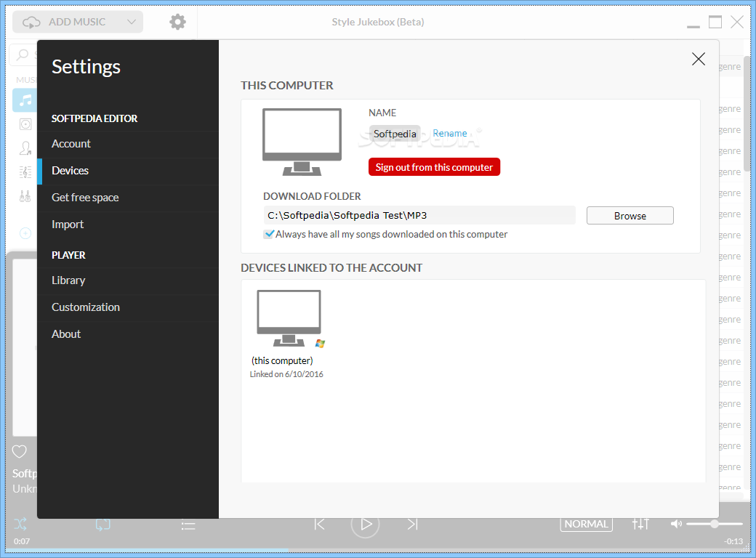Viewport: 756px width, 558px height.
Task: Click Sign out from this computer
Action: click(x=434, y=167)
